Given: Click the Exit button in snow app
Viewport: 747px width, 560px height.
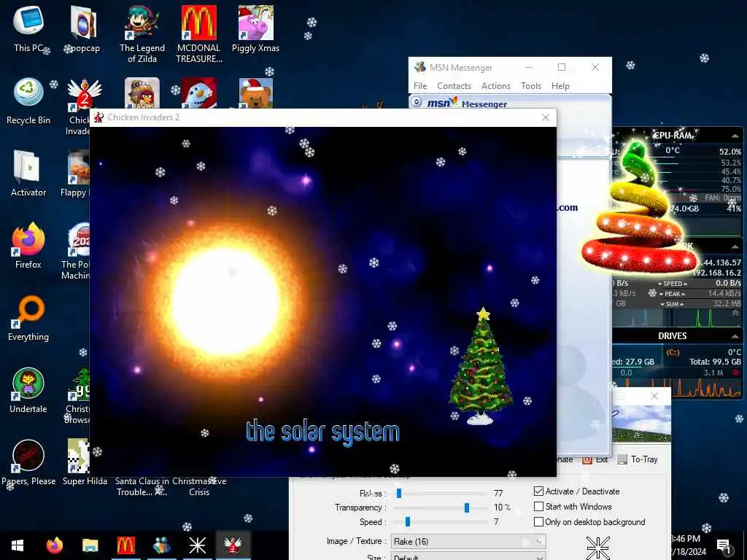Looking at the screenshot, I should [595, 459].
